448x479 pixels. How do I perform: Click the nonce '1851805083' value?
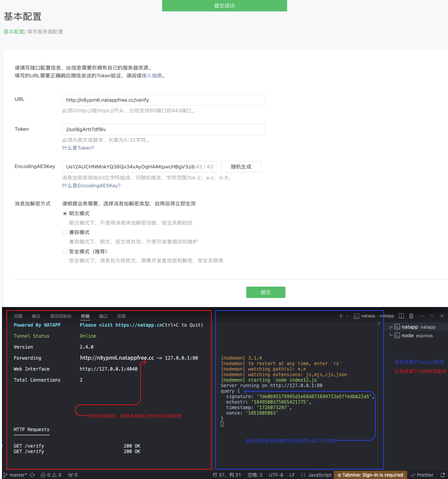(262, 413)
